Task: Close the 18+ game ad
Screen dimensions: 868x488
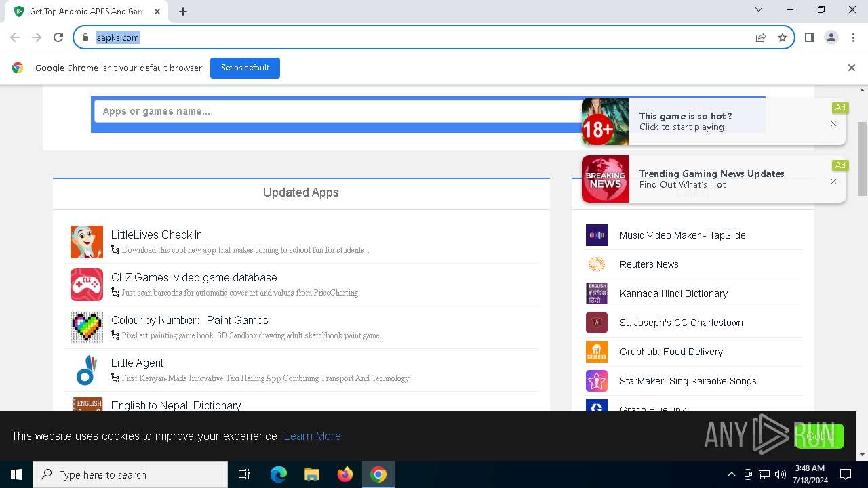Action: [x=833, y=124]
